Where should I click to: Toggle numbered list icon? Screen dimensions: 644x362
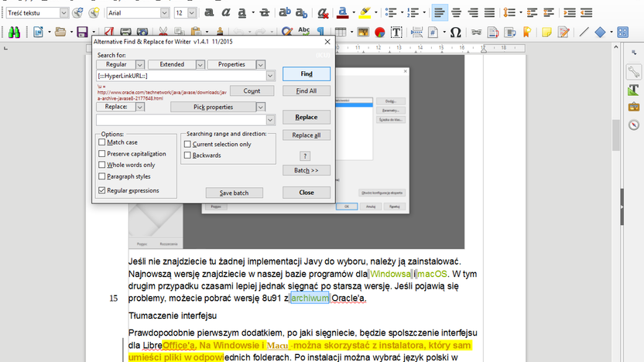coord(413,12)
